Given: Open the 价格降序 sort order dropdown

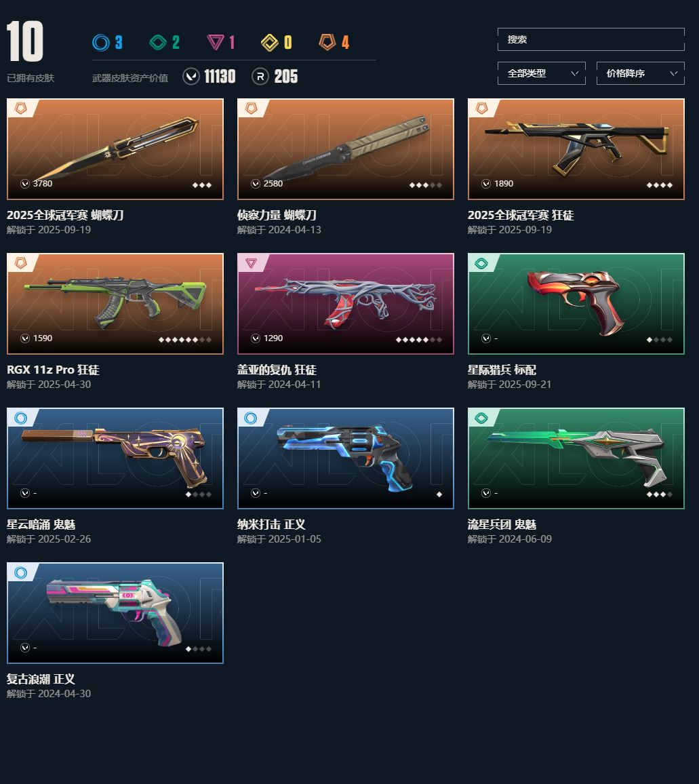Looking at the screenshot, I should coord(641,73).
